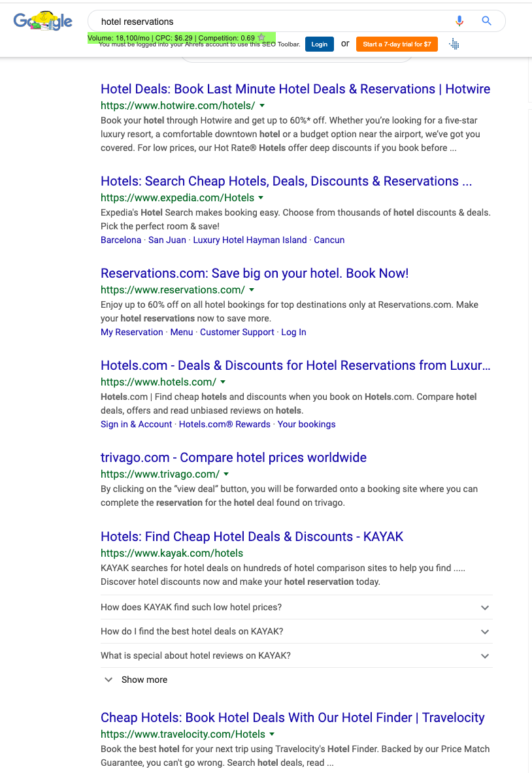The width and height of the screenshot is (532, 773).
Task: Click the search magnifier icon
Action: point(486,21)
